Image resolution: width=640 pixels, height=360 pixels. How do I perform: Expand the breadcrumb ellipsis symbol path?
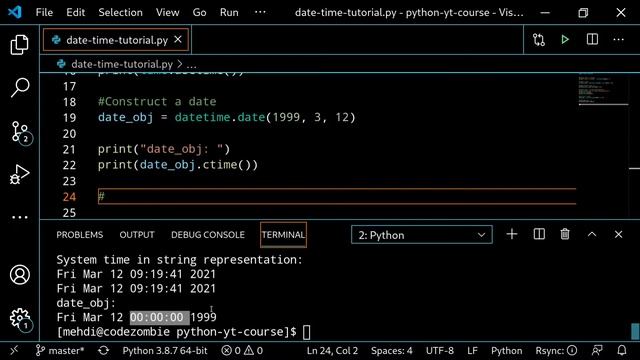tap(191, 64)
